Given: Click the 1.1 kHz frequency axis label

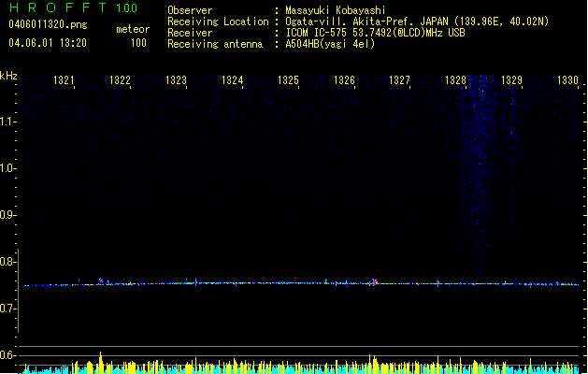Looking at the screenshot, I should coord(8,122).
